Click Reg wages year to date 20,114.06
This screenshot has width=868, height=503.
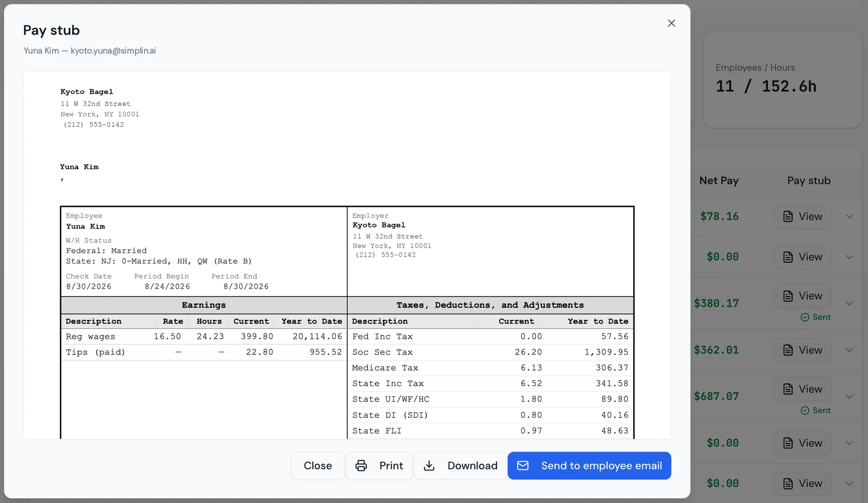pos(317,337)
